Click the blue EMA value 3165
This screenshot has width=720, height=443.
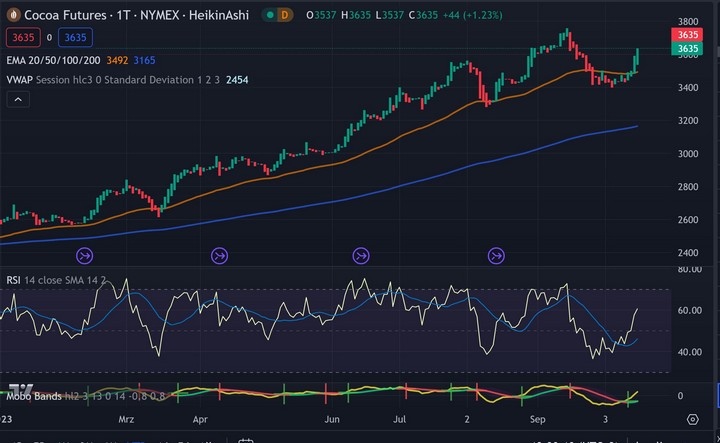coord(144,60)
